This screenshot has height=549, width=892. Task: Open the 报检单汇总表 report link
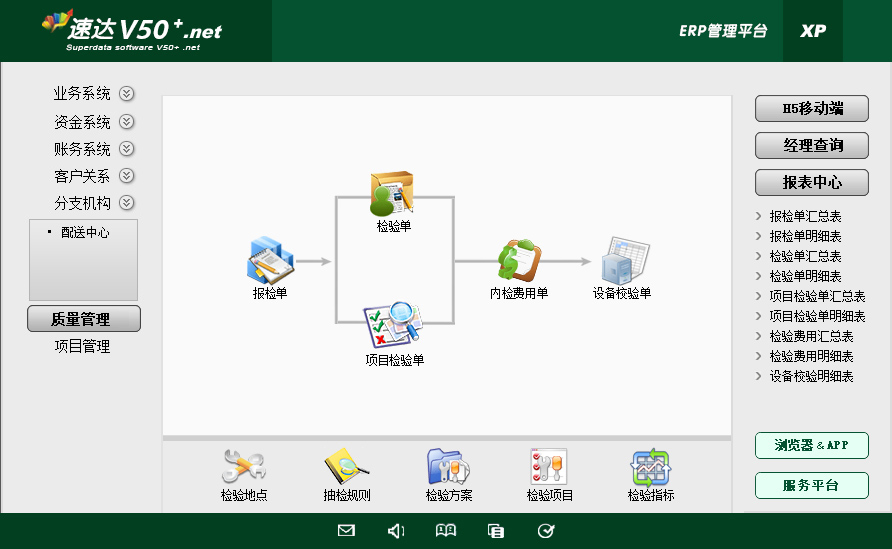click(x=805, y=216)
